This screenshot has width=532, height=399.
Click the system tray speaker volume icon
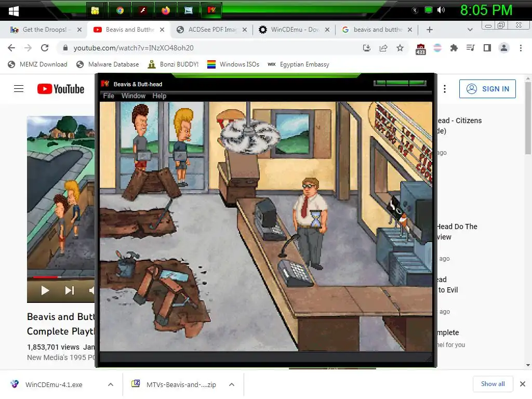click(x=441, y=10)
